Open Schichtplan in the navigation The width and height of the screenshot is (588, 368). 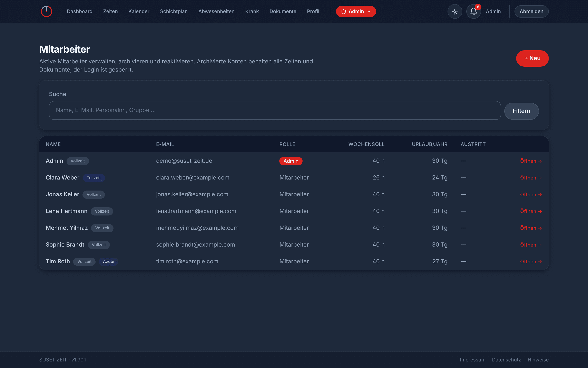point(174,11)
